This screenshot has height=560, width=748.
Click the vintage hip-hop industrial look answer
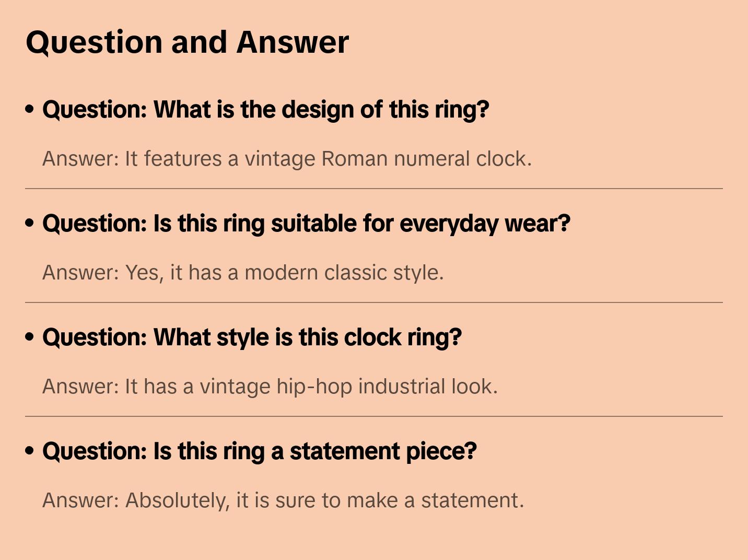270,387
